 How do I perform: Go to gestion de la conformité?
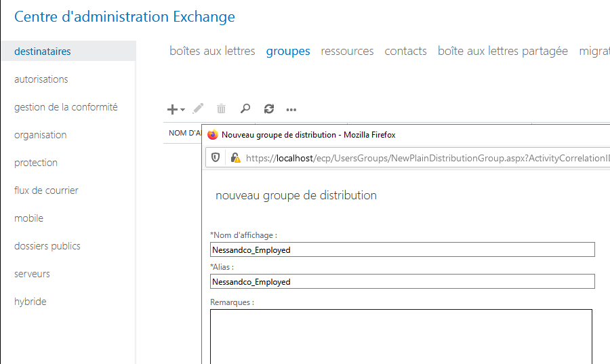point(66,107)
